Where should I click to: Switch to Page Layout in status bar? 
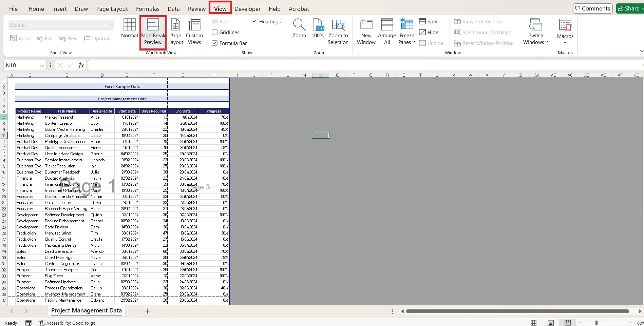tap(550, 323)
